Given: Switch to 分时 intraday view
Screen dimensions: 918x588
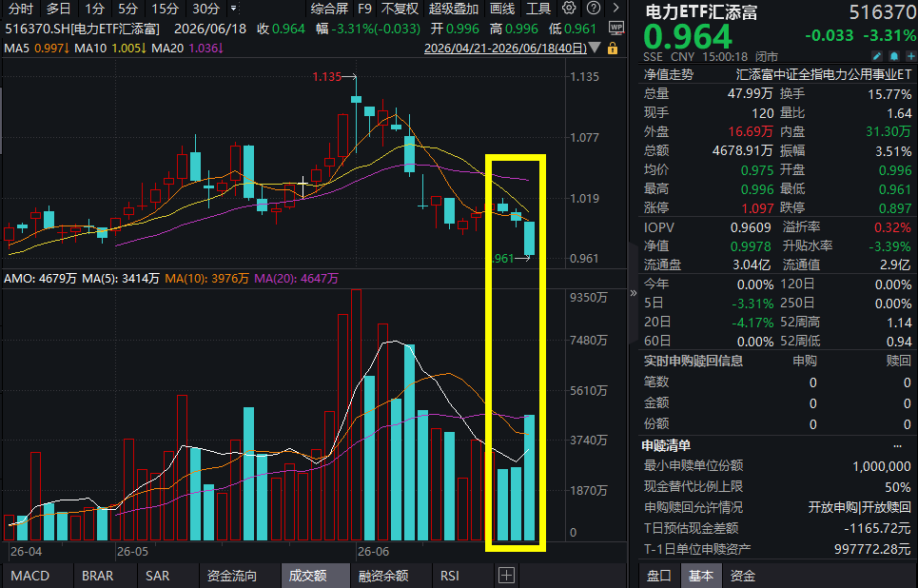Looking at the screenshot, I should 21,9.
